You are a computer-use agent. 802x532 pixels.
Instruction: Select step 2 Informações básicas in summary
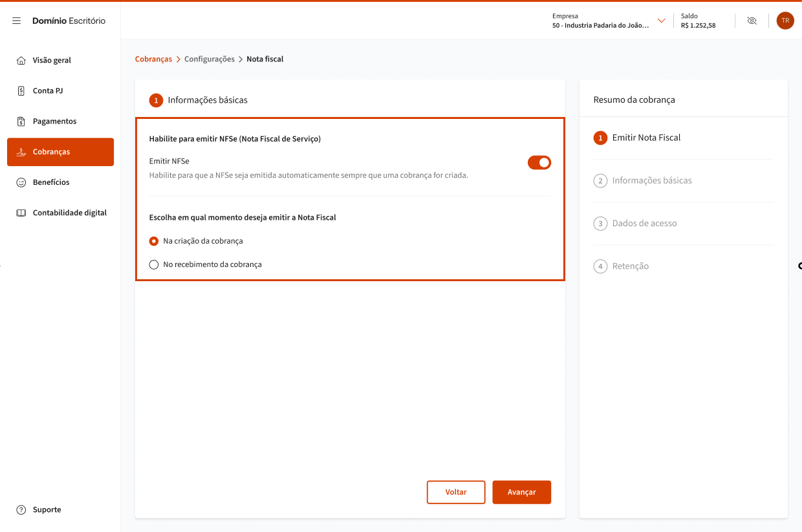click(651, 180)
